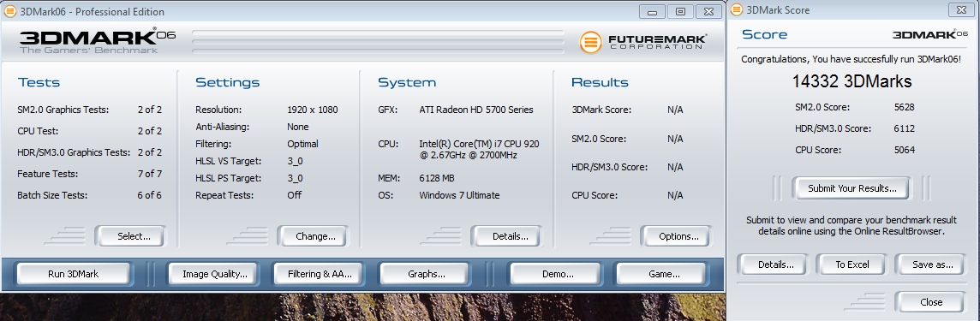
Task: Click 3DMark Score N/A value in Results
Action: [675, 110]
